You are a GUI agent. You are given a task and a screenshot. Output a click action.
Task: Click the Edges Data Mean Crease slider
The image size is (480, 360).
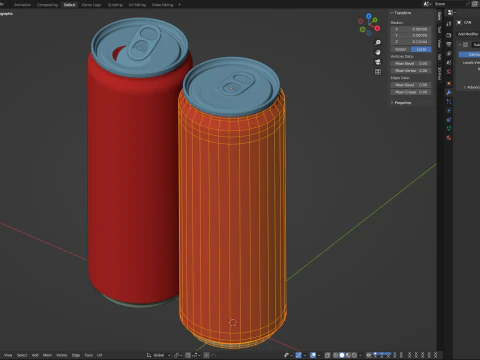(411, 92)
